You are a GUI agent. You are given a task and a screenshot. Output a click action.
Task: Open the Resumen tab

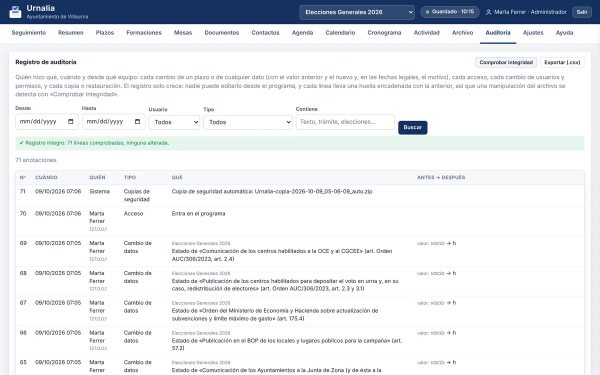point(71,33)
